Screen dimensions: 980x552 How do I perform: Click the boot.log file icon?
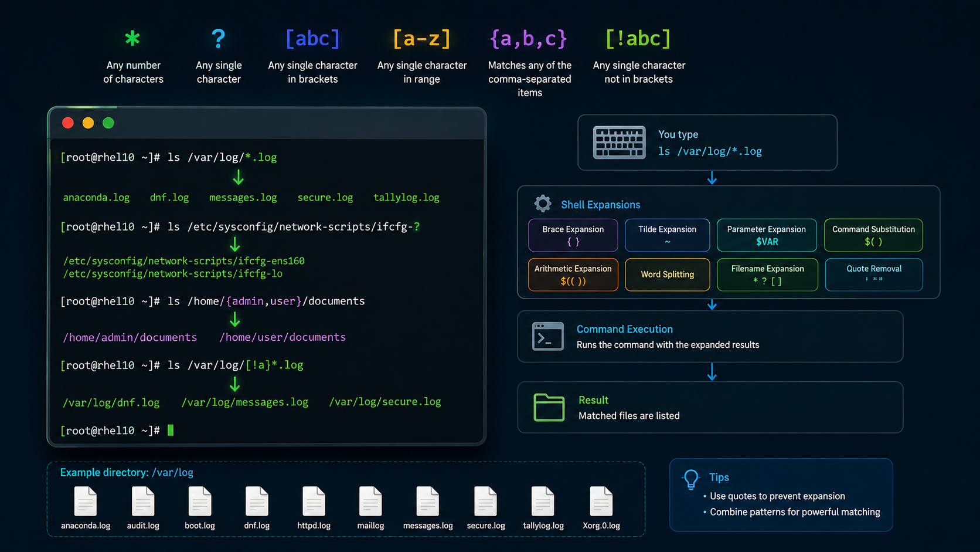pyautogui.click(x=200, y=502)
